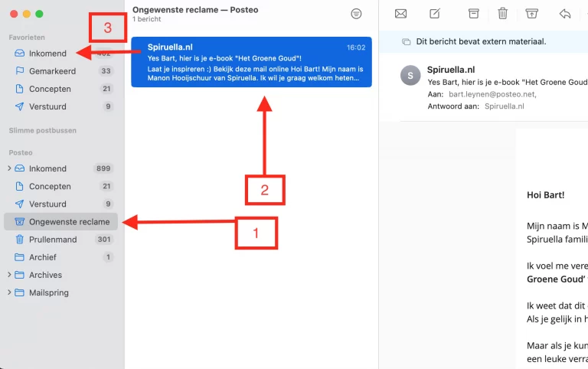Screen dimensions: 588x369
Task: Click the Antwoord aan Spiruella.nl address
Action: tap(504, 106)
